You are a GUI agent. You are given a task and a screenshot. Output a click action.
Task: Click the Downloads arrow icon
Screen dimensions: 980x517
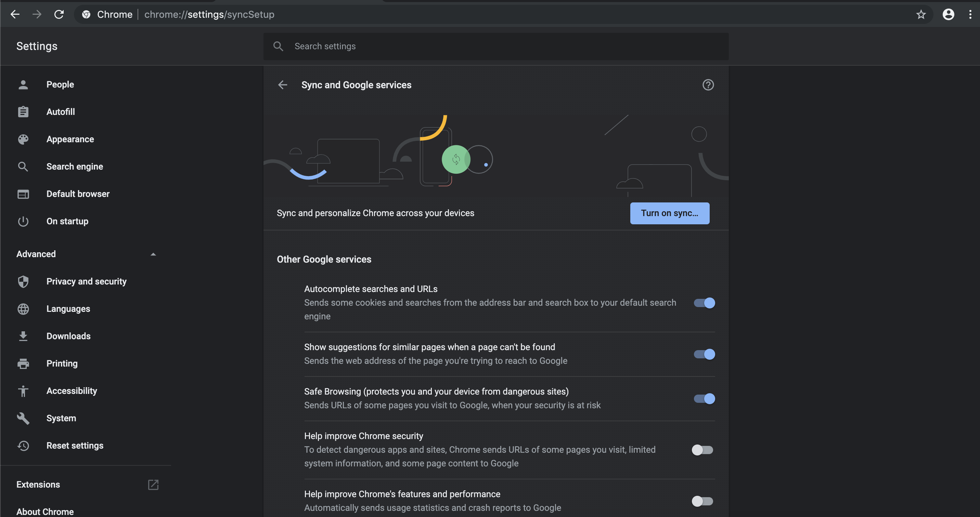coord(23,336)
